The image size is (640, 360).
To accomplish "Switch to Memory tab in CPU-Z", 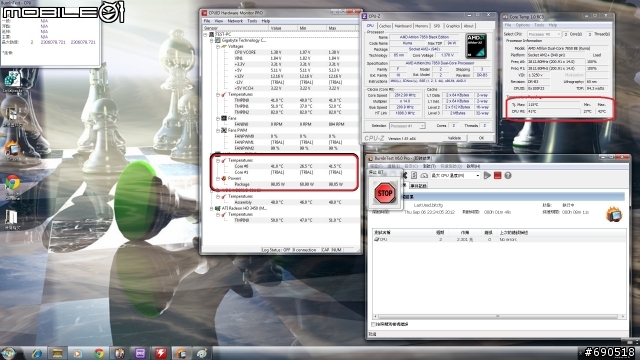I will coord(422,26).
